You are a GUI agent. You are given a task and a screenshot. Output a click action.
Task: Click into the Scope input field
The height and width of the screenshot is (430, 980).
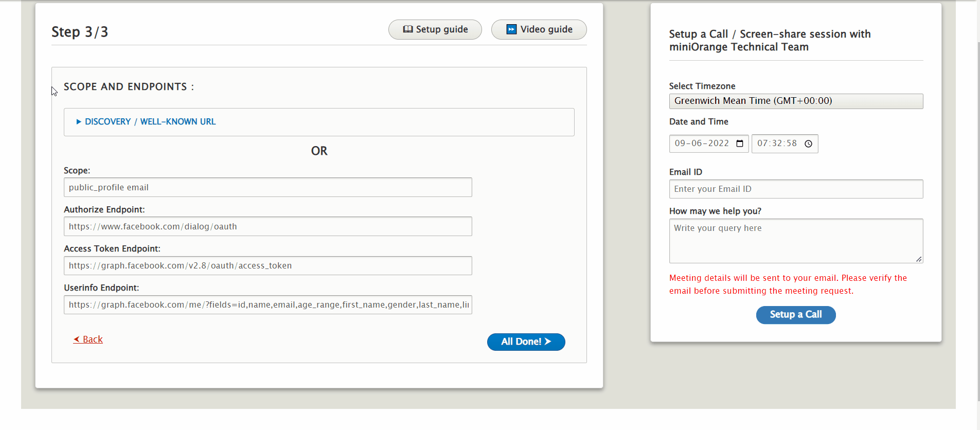(268, 187)
